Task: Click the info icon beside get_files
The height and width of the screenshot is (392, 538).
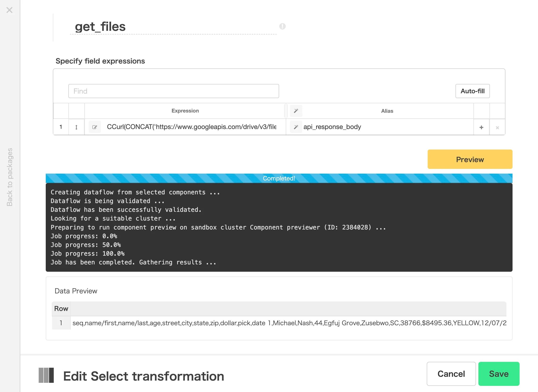Action: pos(282,26)
